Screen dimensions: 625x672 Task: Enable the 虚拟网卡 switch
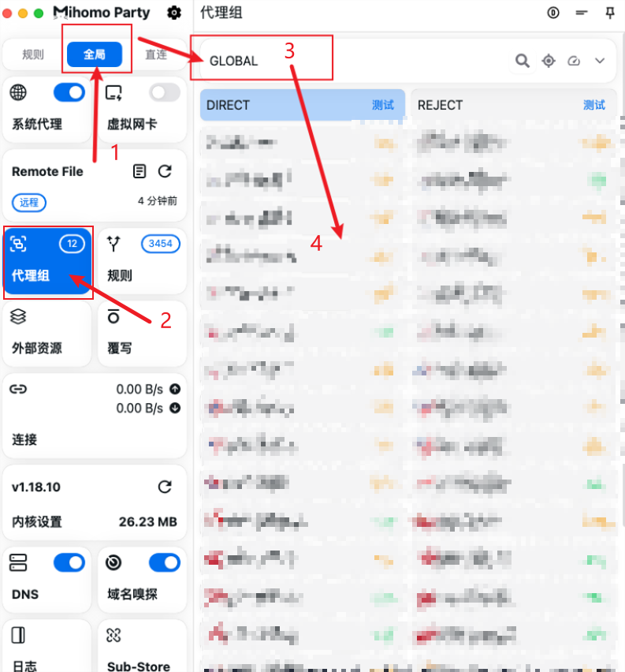pos(165,93)
